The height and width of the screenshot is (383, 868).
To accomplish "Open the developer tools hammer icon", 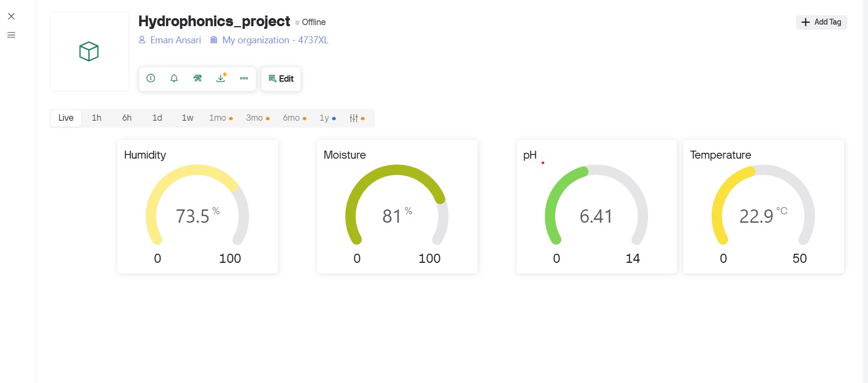I will (x=198, y=79).
